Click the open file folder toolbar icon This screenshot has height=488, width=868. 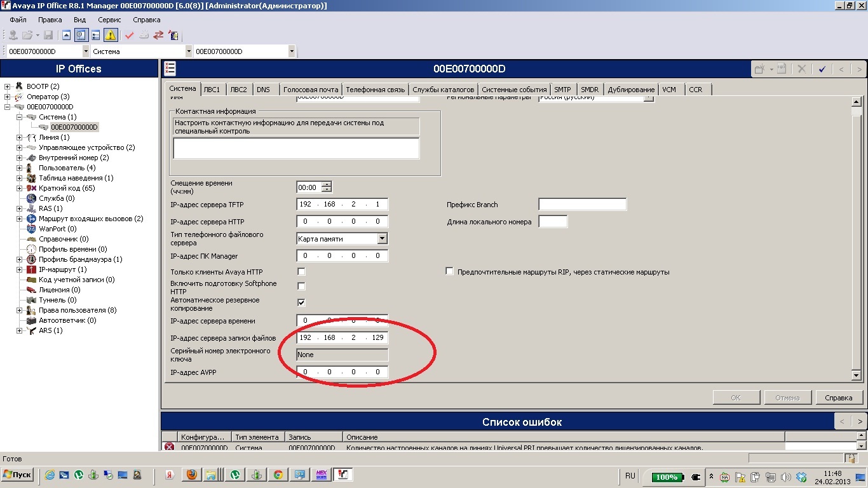[x=27, y=35]
